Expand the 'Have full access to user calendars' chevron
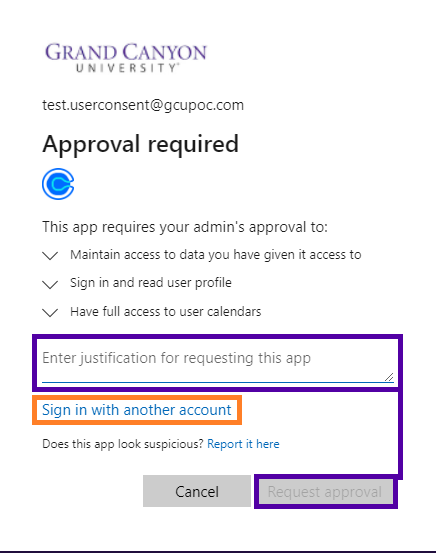Viewport: 436px width, 553px height. pyautogui.click(x=50, y=312)
